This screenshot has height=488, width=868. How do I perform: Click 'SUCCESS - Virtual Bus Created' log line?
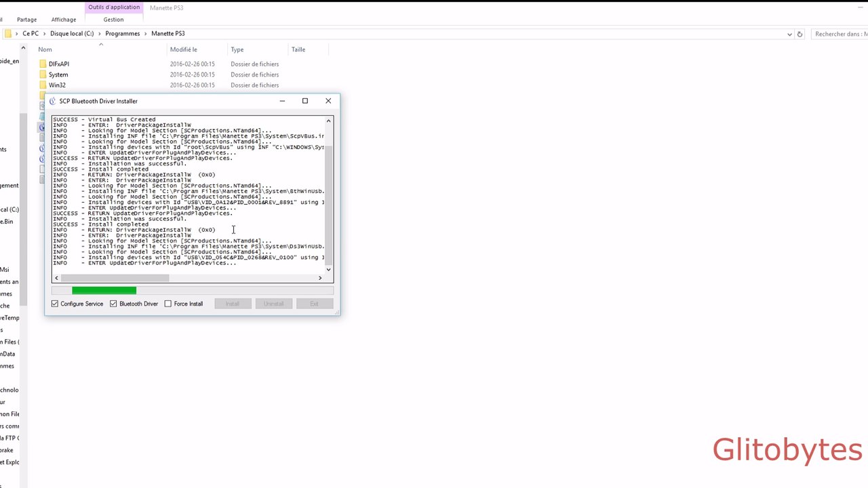click(x=104, y=119)
